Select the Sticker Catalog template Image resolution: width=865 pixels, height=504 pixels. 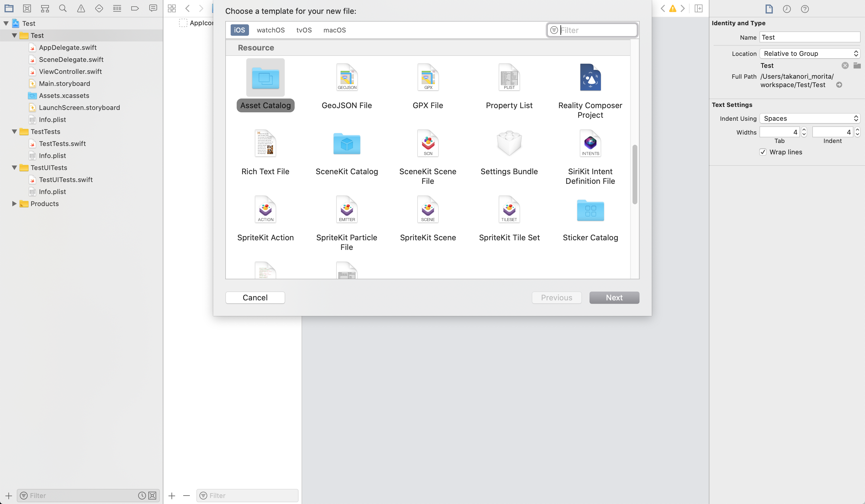click(x=590, y=218)
